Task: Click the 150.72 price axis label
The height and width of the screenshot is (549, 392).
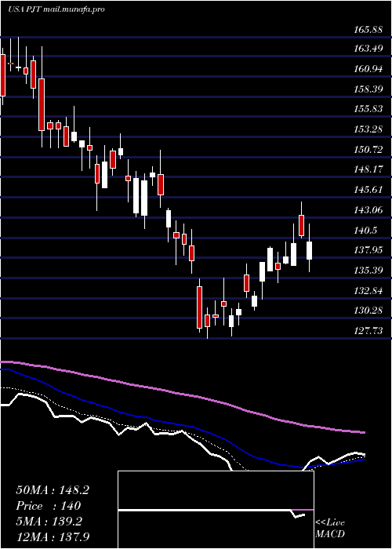Action: [368, 150]
